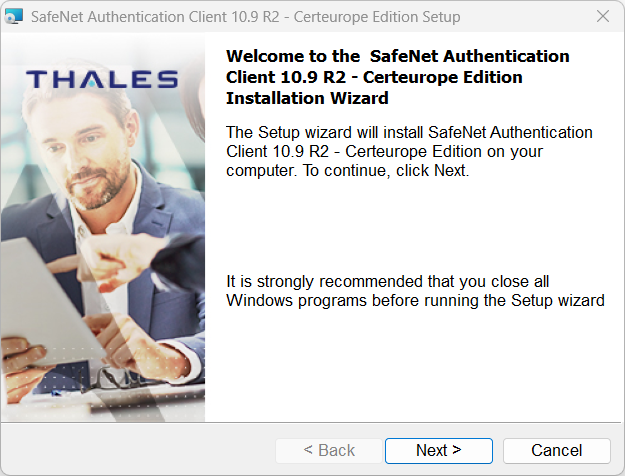Click the THALES logo
The height and width of the screenshot is (476, 625).
pos(102,79)
